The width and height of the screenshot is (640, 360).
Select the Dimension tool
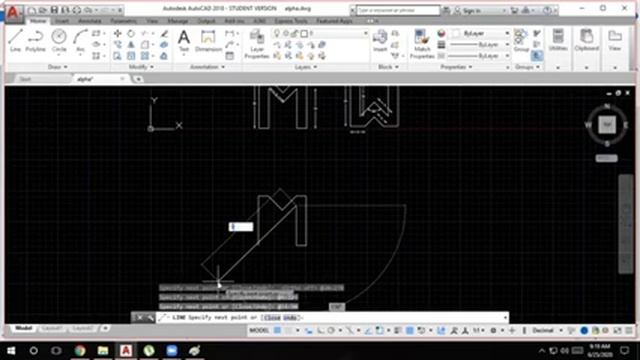point(208,41)
